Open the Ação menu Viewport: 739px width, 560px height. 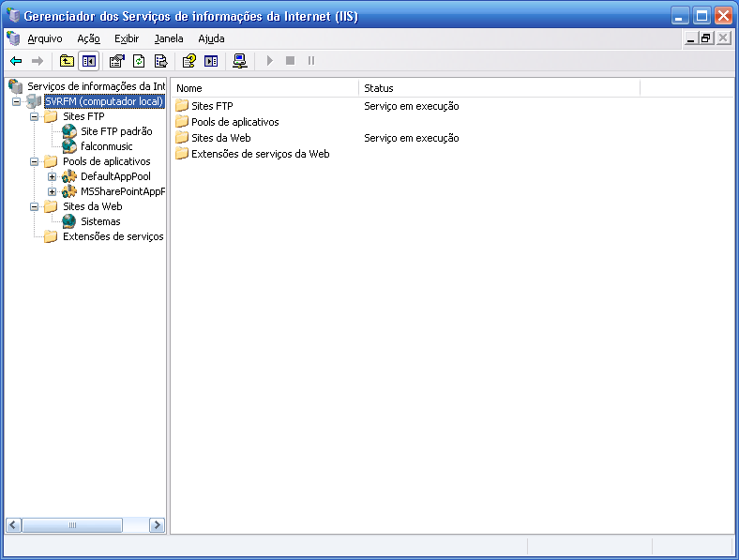pos(88,38)
